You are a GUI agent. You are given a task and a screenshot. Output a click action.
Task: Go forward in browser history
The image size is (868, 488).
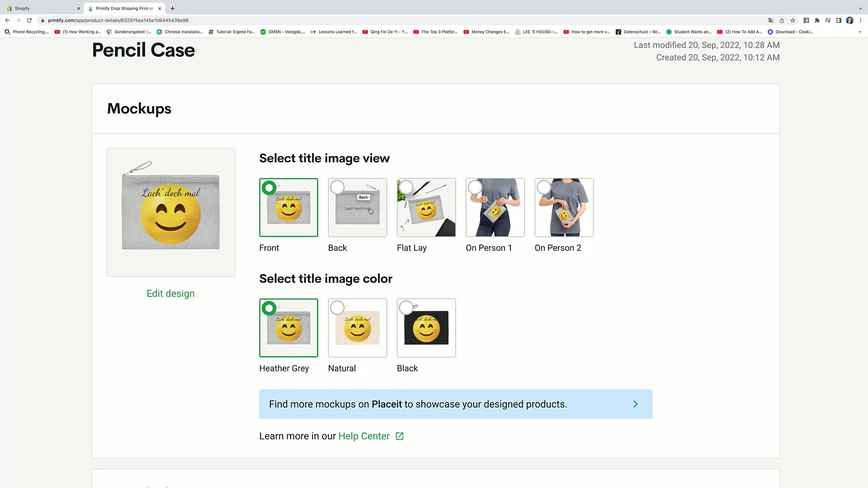click(18, 20)
